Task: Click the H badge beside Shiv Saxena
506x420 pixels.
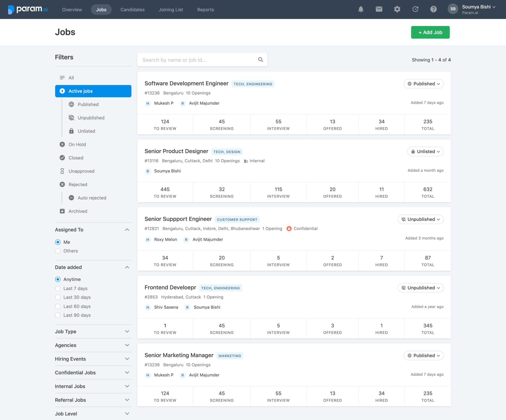Action: click(148, 307)
